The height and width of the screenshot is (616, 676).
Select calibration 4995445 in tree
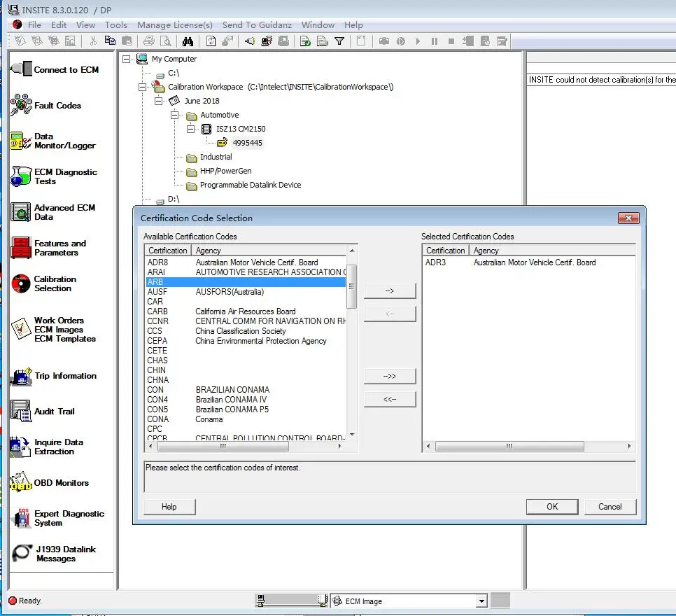(247, 143)
